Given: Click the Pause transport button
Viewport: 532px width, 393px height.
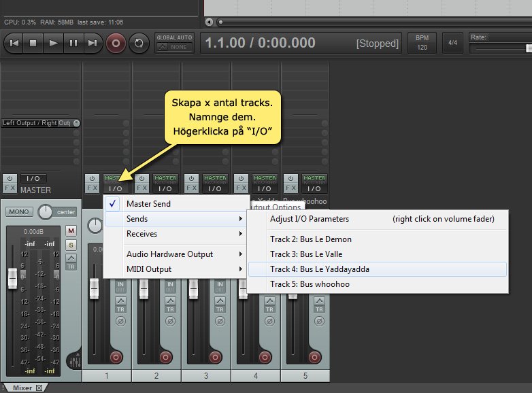Looking at the screenshot, I should point(73,43).
